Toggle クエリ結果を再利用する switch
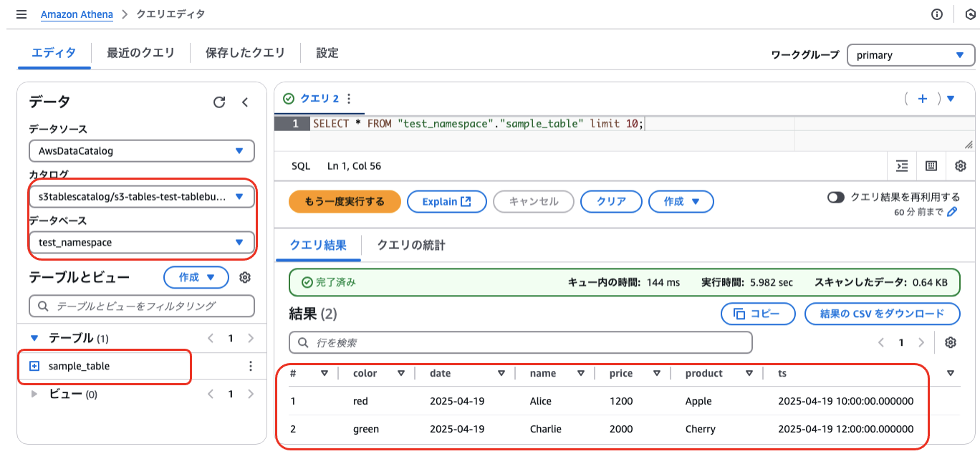Image resolution: width=980 pixels, height=464 pixels. pos(835,197)
